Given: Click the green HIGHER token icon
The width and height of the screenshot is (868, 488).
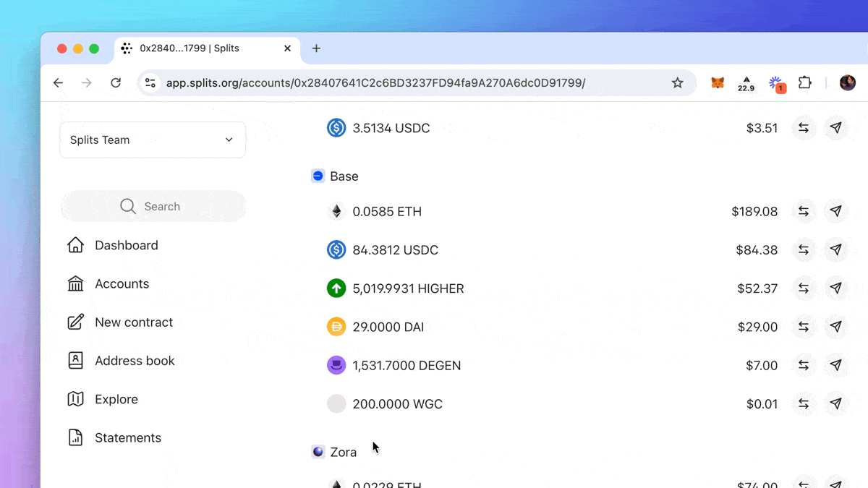Looking at the screenshot, I should pos(336,288).
